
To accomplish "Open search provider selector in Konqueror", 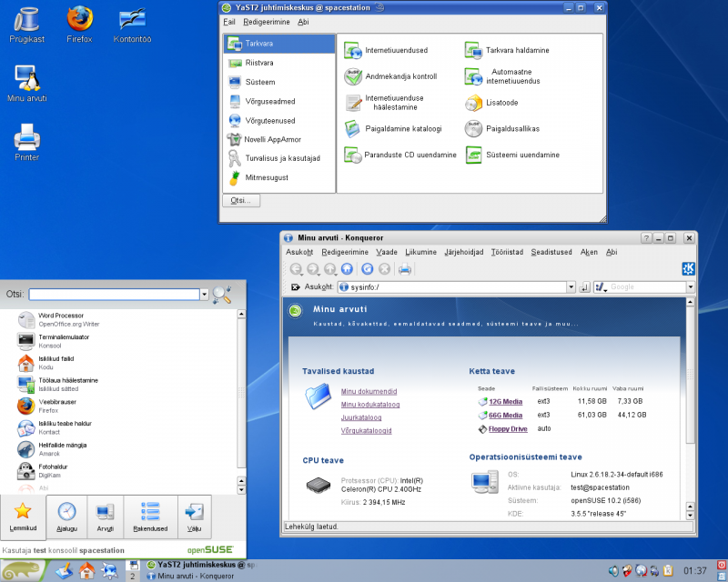I will click(601, 287).
